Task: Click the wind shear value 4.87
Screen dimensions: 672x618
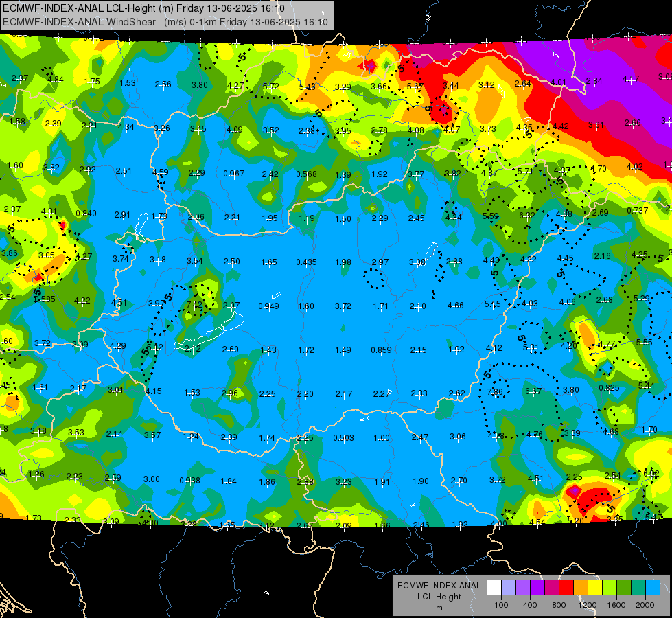Action: [x=489, y=173]
